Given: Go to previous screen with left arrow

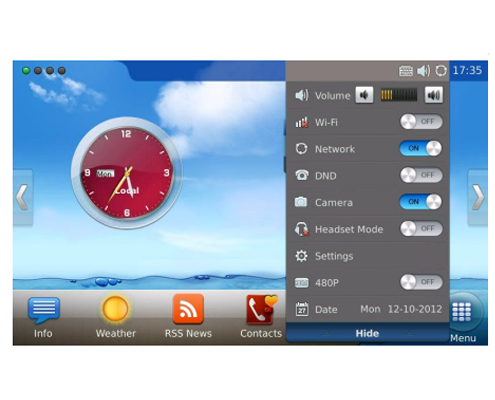Looking at the screenshot, I should 23,197.
